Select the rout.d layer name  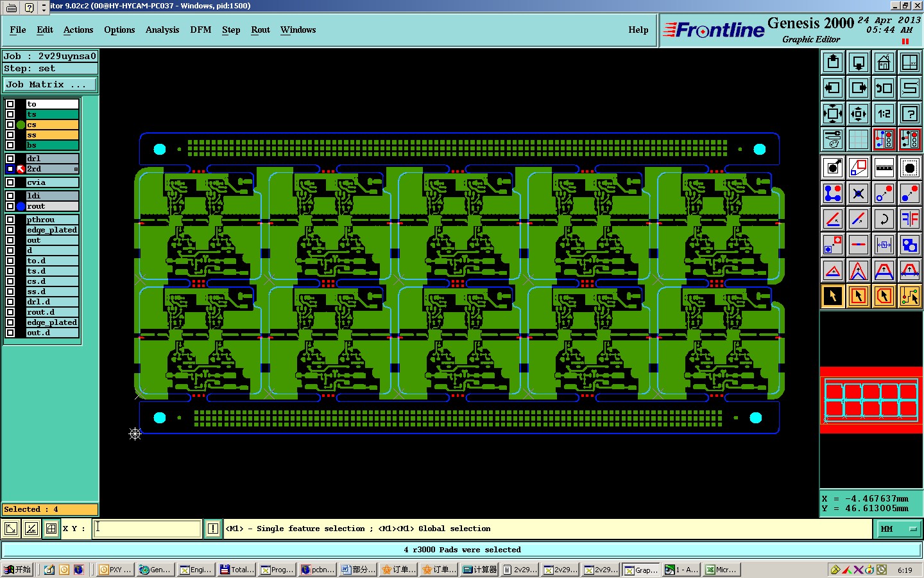point(52,312)
